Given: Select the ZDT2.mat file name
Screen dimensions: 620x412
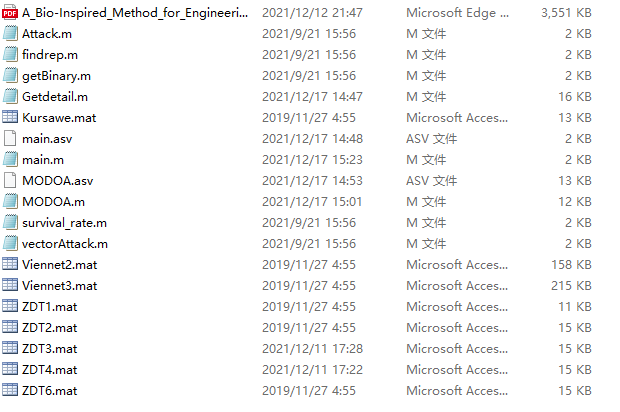Looking at the screenshot, I should (49, 328).
